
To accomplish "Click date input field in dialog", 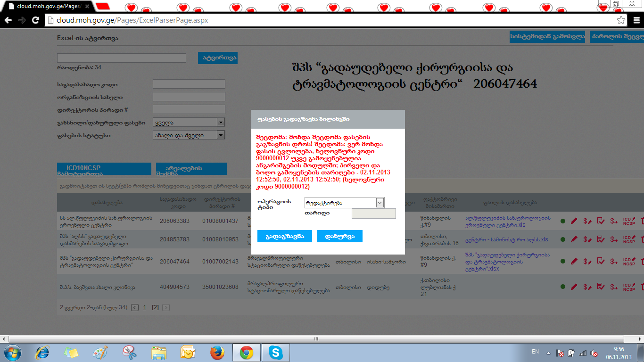I will 373,214.
